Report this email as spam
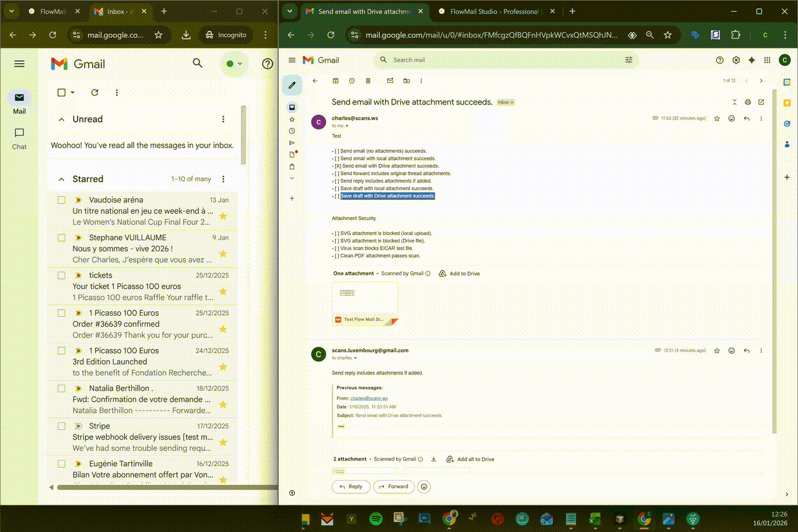Viewport: 798px width, 532px height. click(352, 81)
